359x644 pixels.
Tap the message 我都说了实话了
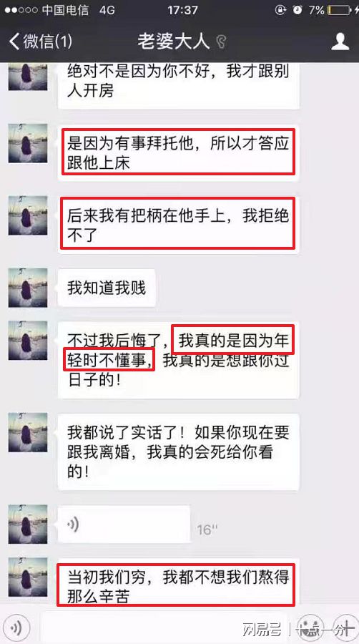tap(179, 452)
